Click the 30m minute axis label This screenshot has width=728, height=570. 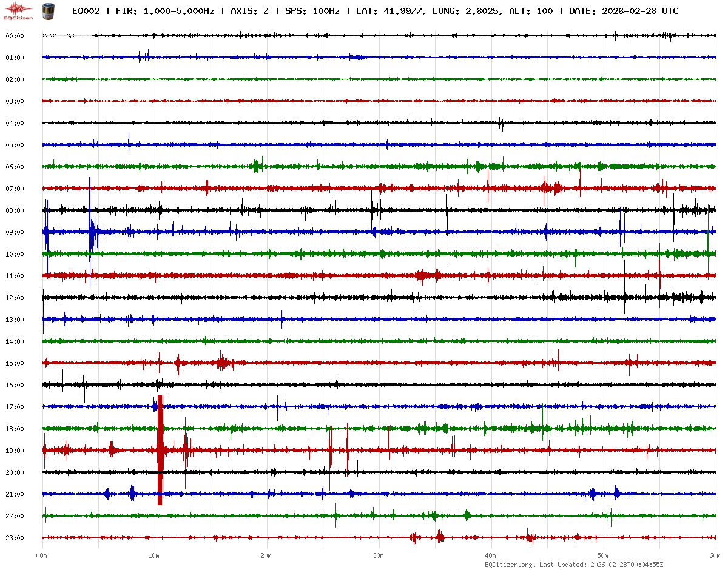pos(378,555)
